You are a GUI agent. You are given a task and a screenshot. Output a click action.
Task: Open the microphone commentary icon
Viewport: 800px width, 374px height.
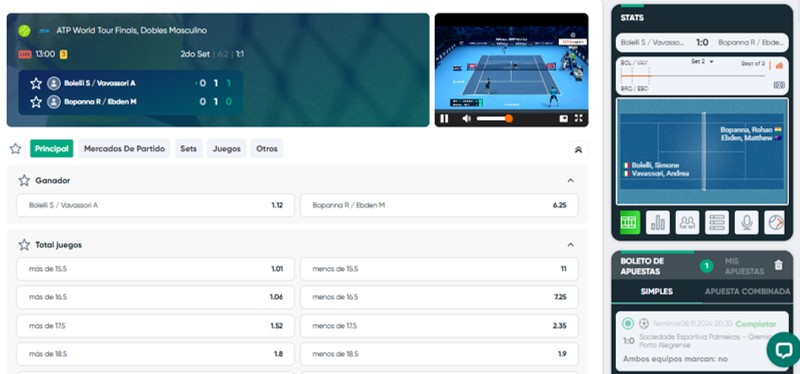tap(746, 222)
